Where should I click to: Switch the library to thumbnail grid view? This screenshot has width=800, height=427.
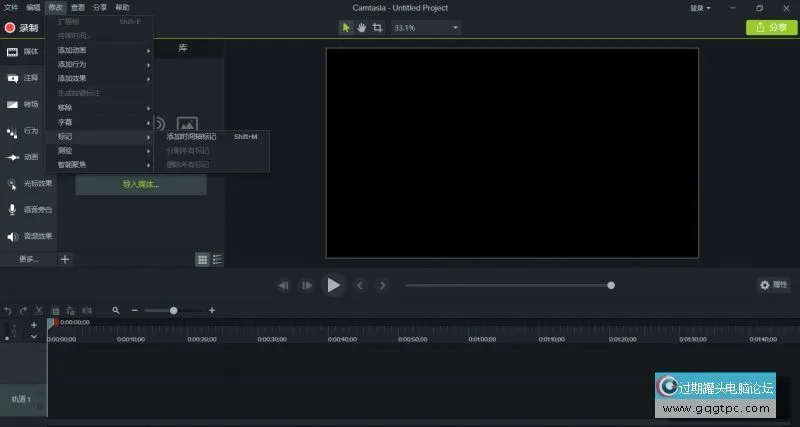click(x=202, y=259)
